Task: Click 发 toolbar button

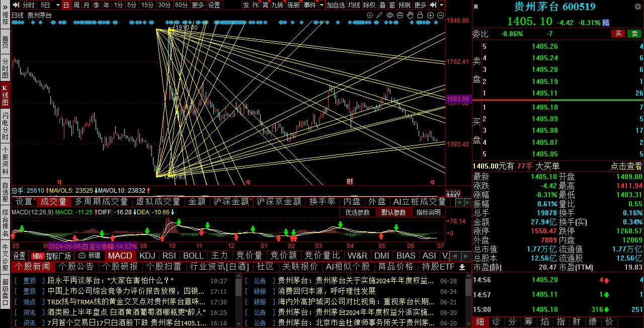Action: point(246,5)
